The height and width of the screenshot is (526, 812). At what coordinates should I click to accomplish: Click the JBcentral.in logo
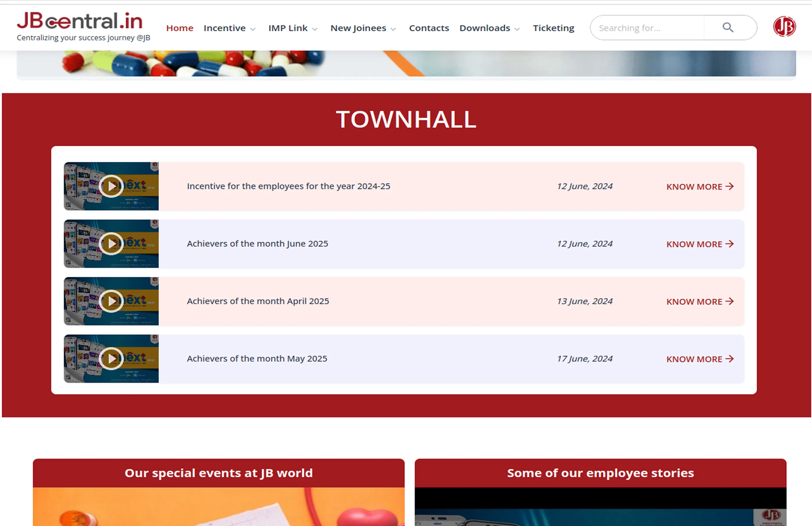pyautogui.click(x=80, y=22)
